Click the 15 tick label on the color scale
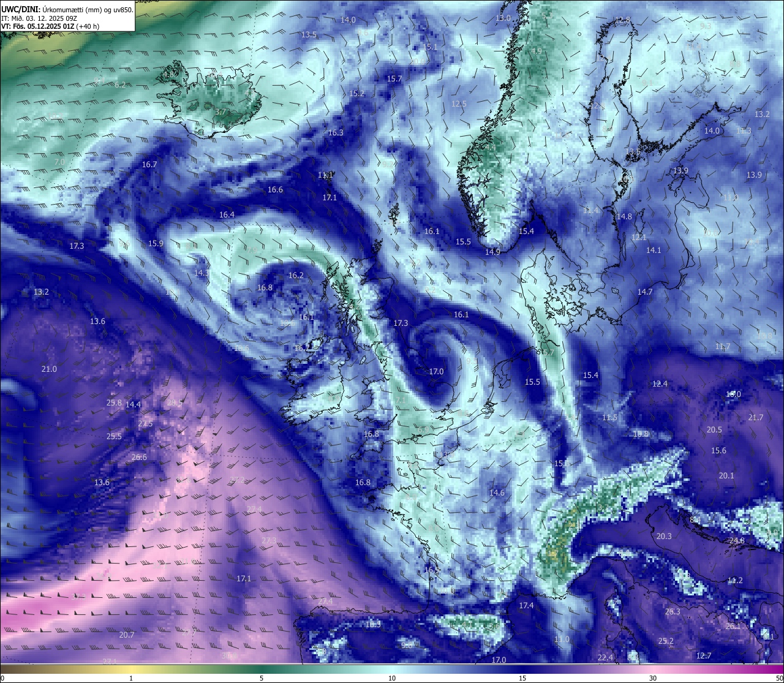The height and width of the screenshot is (683, 784). point(522,678)
